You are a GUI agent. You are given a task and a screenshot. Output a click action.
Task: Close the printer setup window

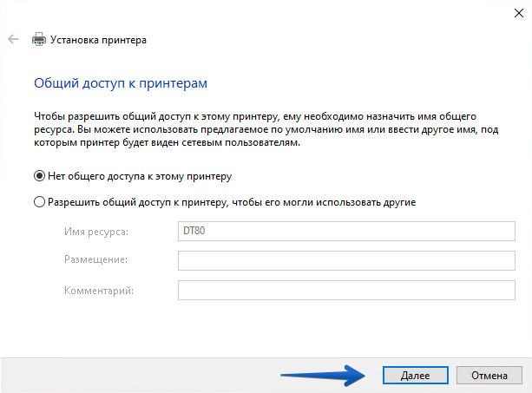tap(513, 10)
